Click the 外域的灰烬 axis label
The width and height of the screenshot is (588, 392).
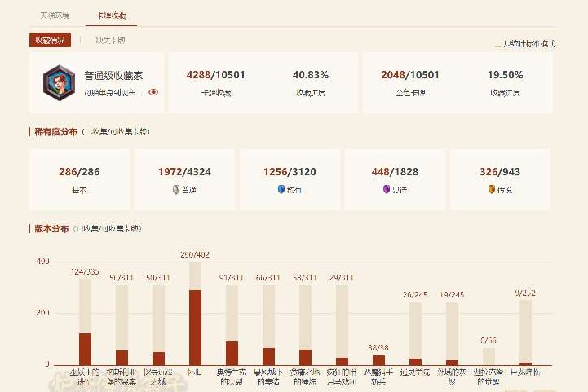(452, 377)
